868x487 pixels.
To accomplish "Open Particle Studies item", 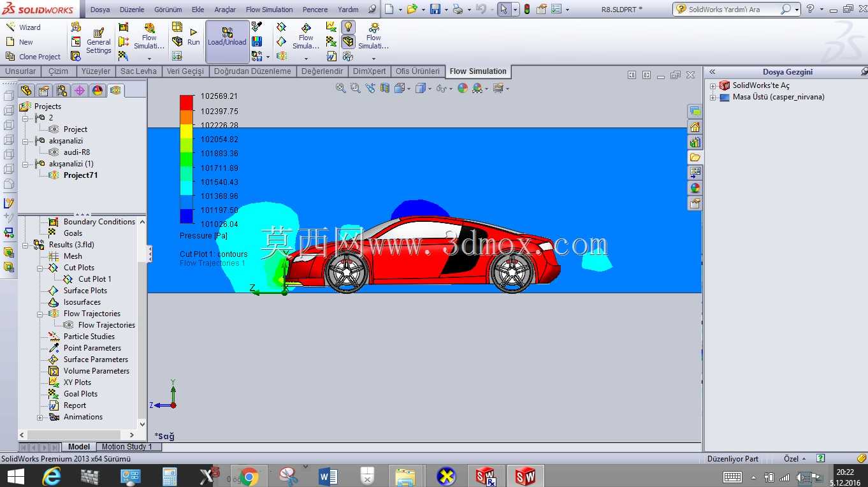I will click(89, 337).
